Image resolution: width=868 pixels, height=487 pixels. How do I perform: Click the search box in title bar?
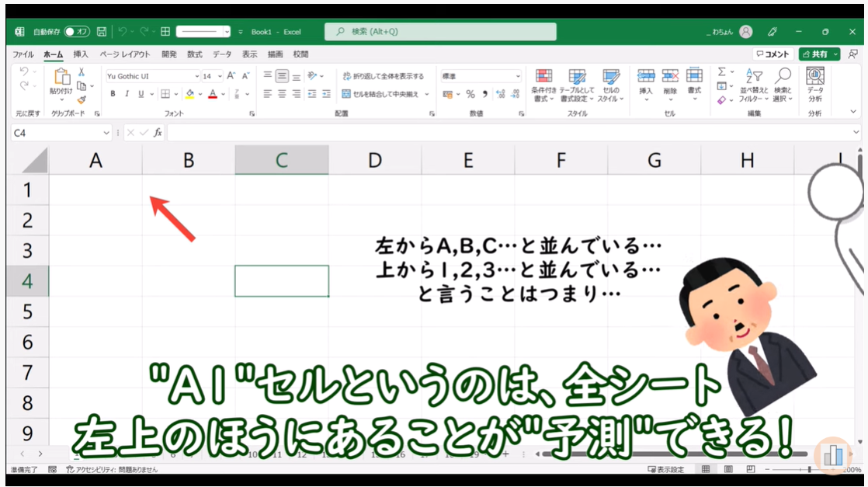440,32
